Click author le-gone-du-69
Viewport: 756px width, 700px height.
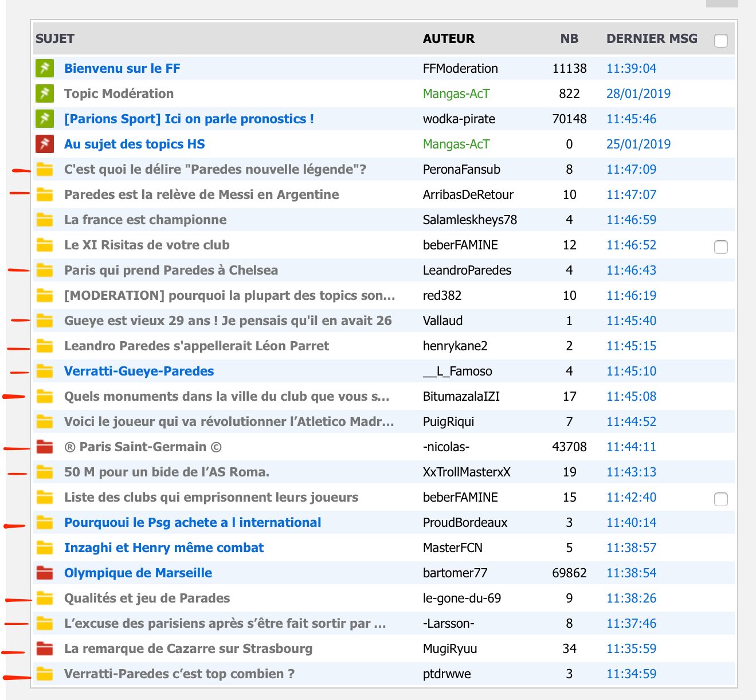(462, 598)
